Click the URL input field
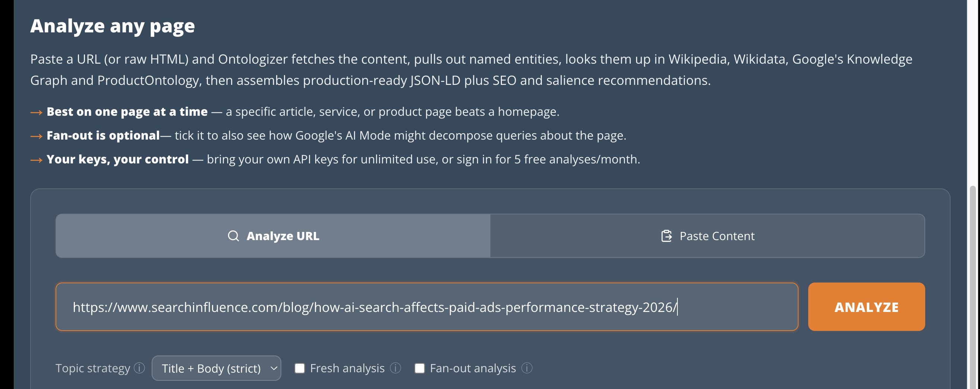Screen dimensions: 980x389 coord(426,307)
